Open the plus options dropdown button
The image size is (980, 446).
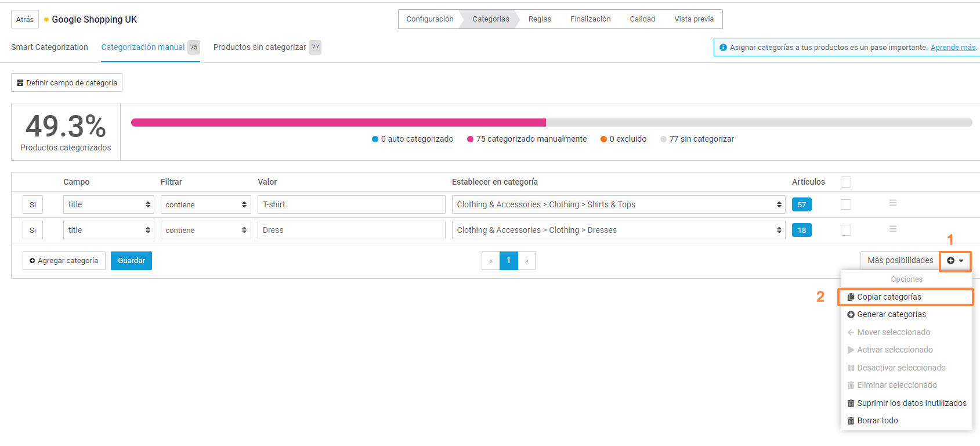(955, 261)
